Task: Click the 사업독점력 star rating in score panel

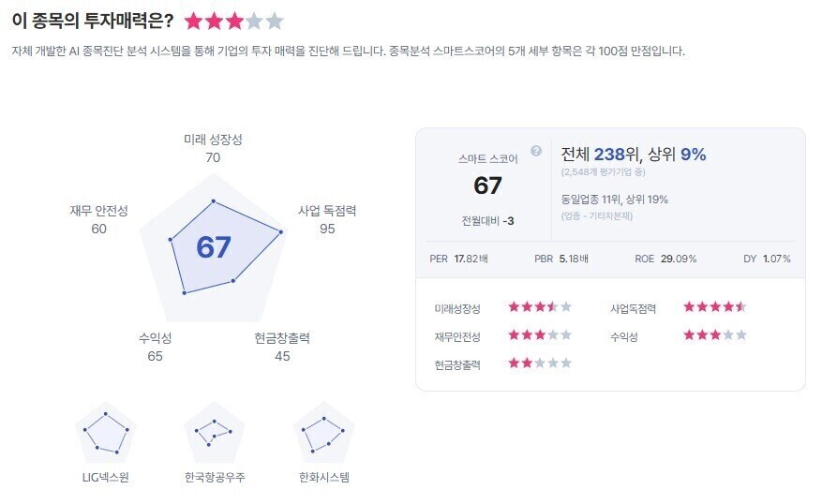Action: point(715,307)
